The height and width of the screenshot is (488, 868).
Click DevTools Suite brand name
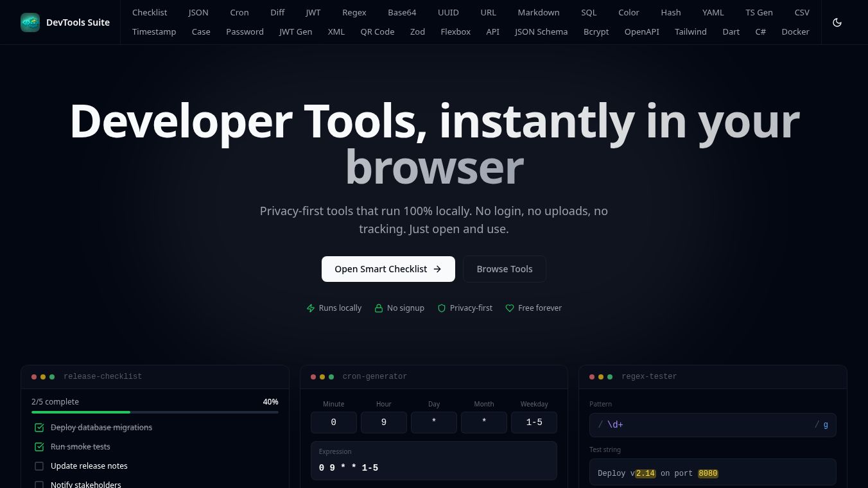tap(78, 22)
